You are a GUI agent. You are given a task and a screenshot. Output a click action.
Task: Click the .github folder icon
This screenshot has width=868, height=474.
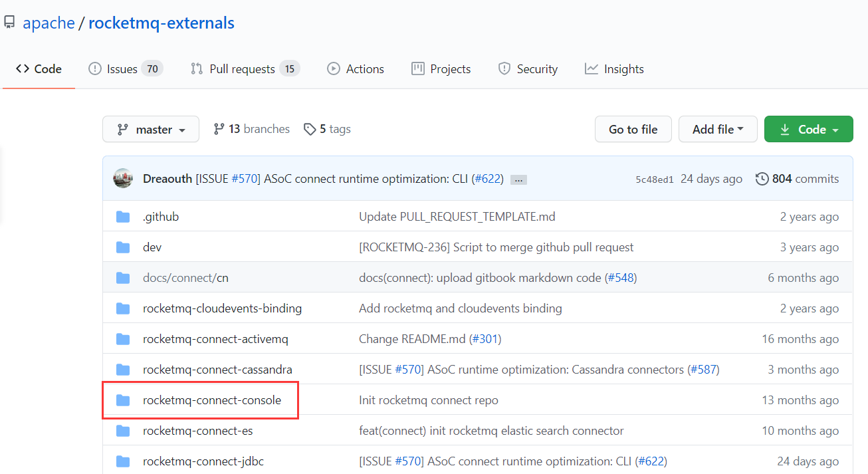pos(123,217)
